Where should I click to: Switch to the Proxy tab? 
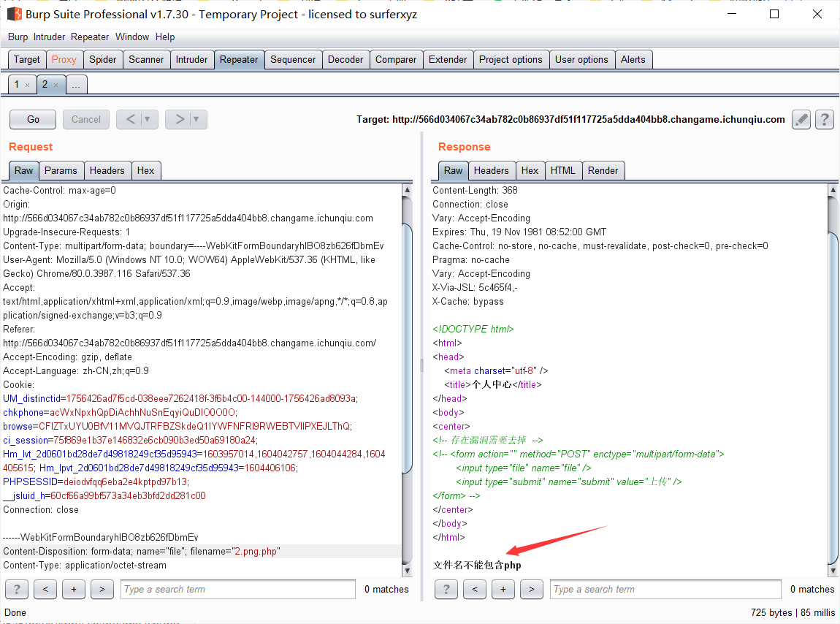(x=64, y=59)
